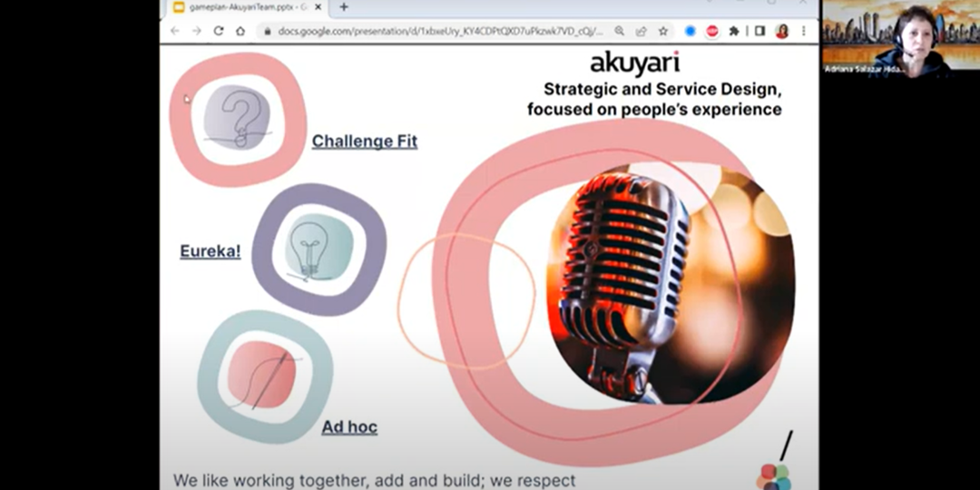
Task: Close the gameplan-AkuyariTeam.pptx tab
Action: click(x=319, y=7)
